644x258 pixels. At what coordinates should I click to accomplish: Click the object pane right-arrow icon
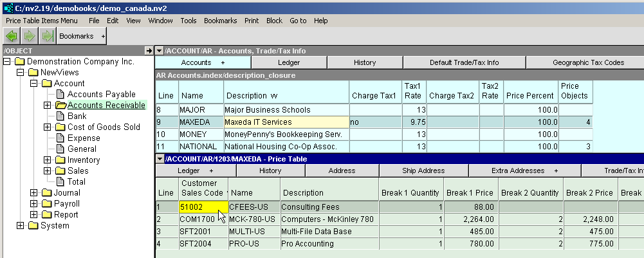click(148, 51)
